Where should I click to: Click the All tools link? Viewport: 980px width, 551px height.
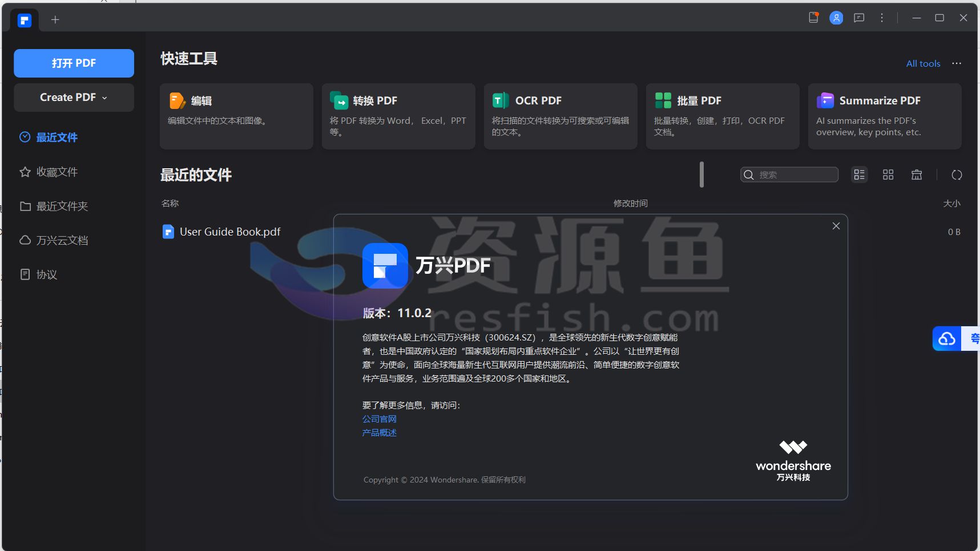[923, 63]
